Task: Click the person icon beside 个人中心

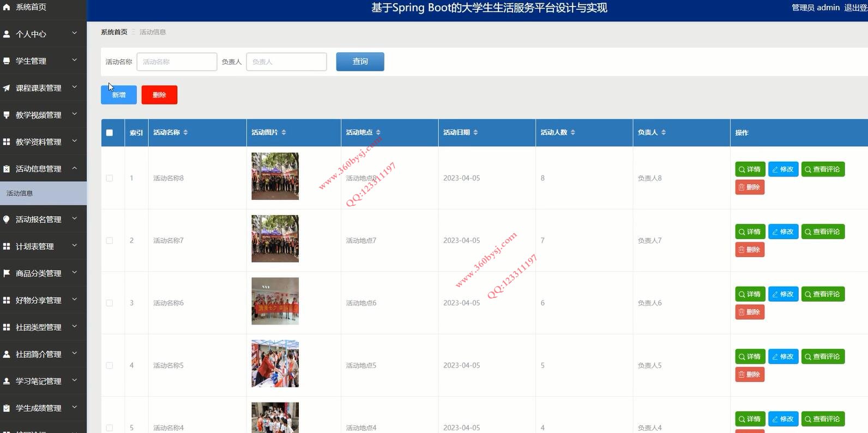Action: coord(7,34)
